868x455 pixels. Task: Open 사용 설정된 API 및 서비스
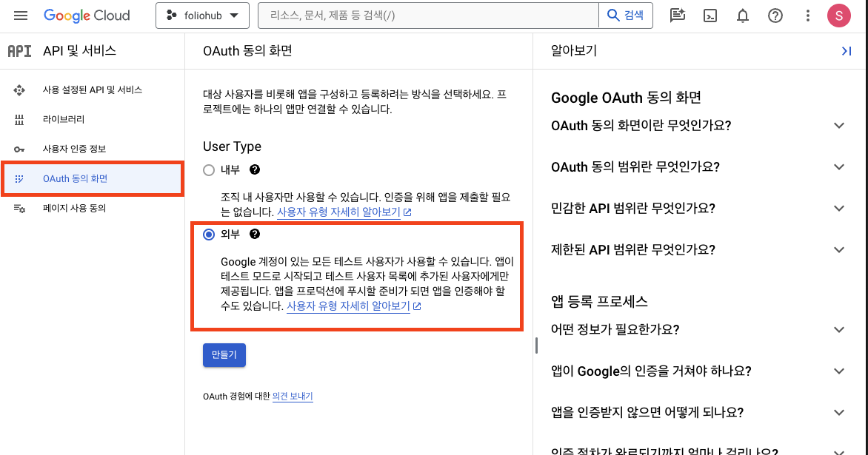(93, 90)
